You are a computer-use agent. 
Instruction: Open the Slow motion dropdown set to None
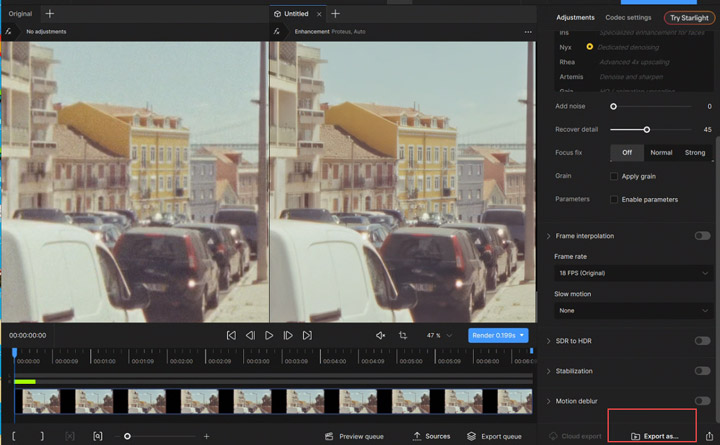pyautogui.click(x=633, y=311)
